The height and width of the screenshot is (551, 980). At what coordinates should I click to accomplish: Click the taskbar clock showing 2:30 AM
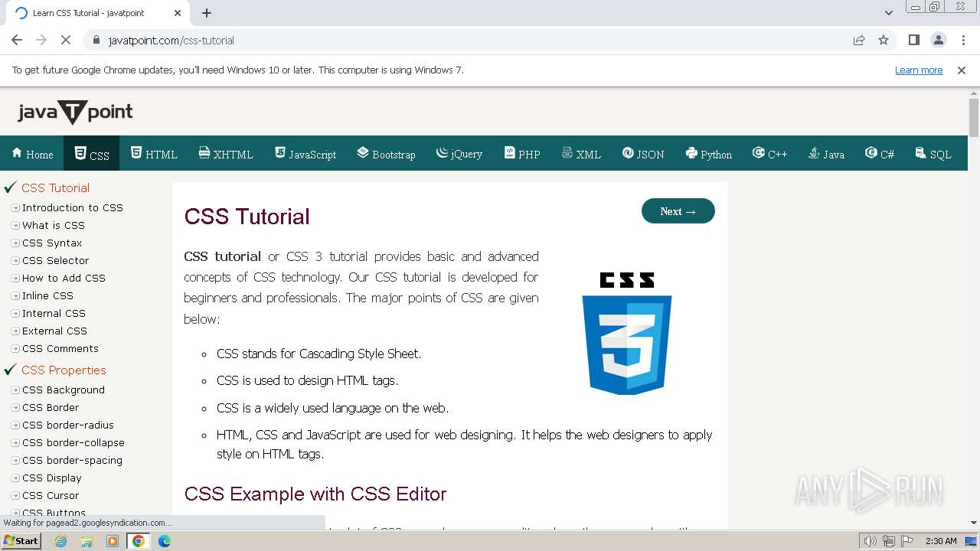[941, 541]
